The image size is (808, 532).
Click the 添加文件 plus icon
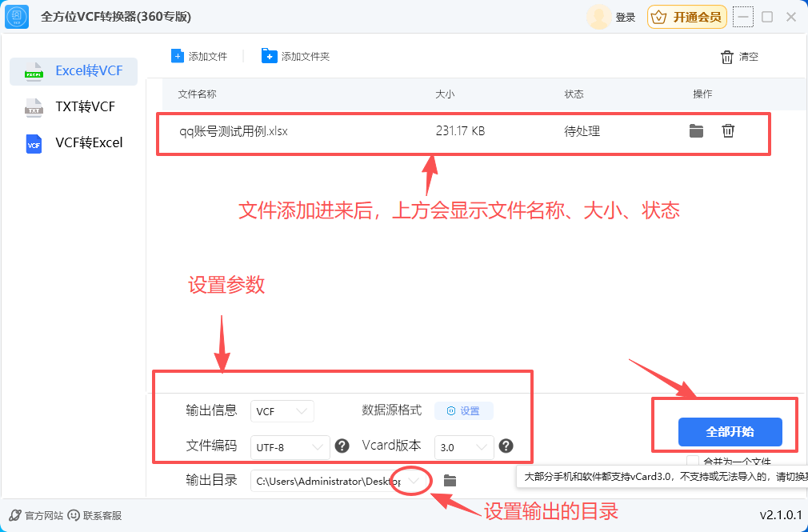(177, 55)
